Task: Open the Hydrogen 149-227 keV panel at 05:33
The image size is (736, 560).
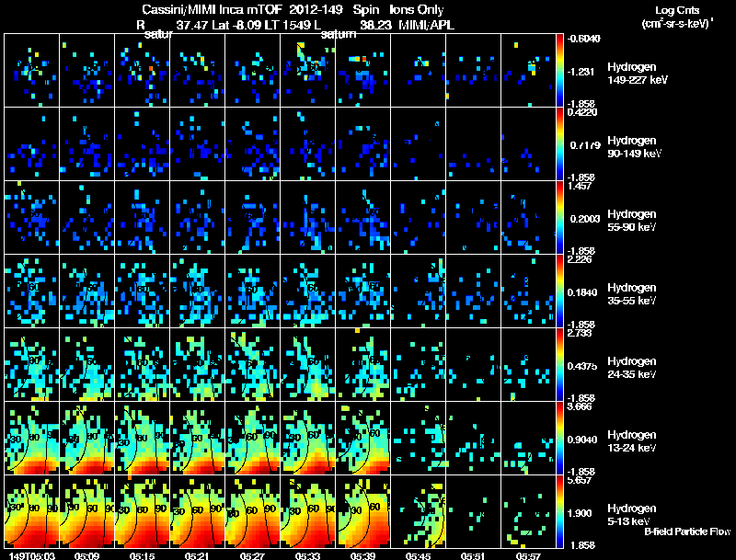Action: 307,71
